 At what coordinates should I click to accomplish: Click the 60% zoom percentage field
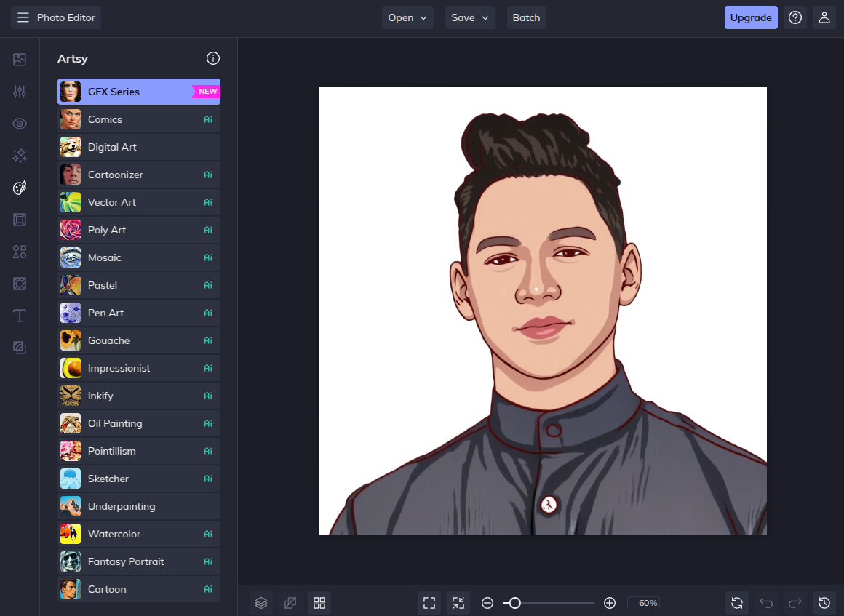(644, 603)
